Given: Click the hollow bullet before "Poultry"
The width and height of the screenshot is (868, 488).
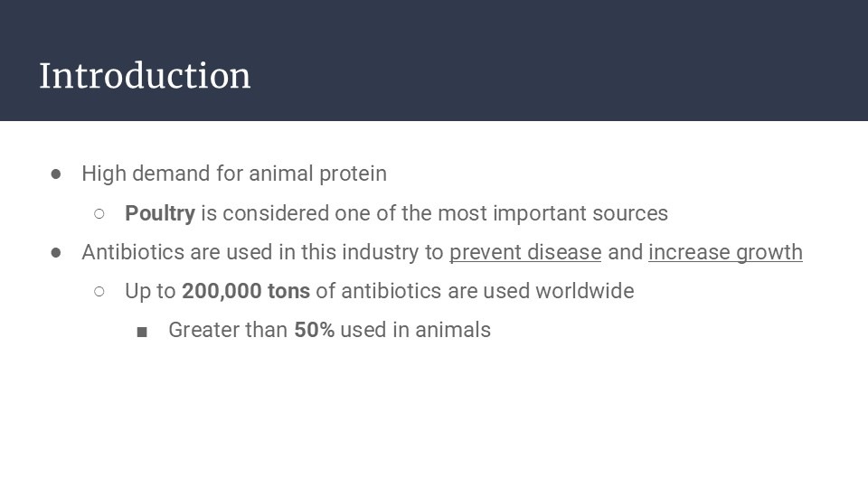Looking at the screenshot, I should click(x=99, y=213).
